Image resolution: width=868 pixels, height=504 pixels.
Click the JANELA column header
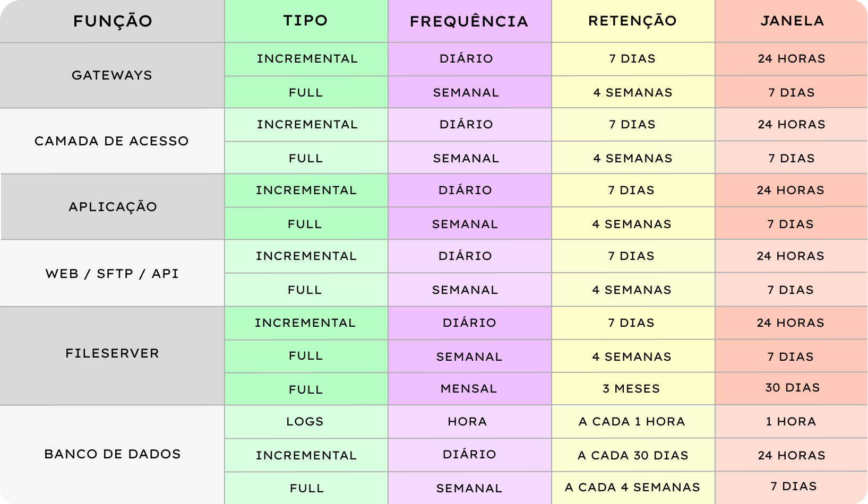coord(792,21)
